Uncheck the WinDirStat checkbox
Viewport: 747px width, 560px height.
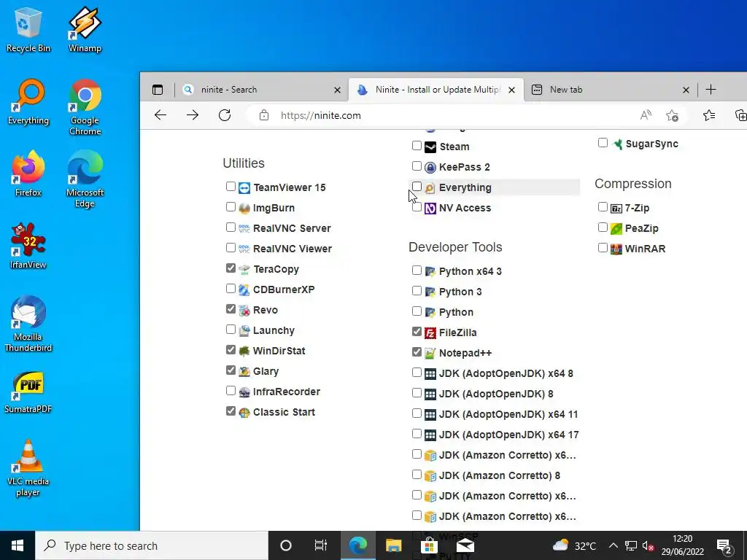tap(231, 350)
